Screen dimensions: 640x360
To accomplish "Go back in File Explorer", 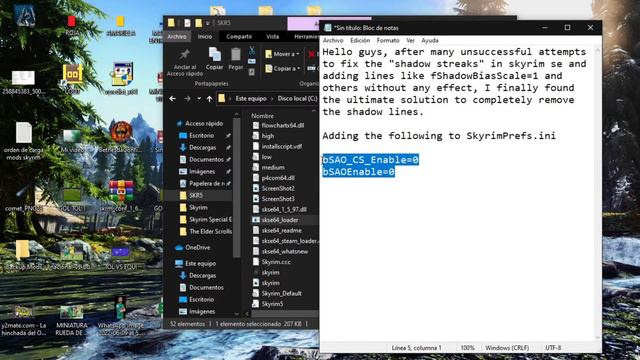I will 173,98.
